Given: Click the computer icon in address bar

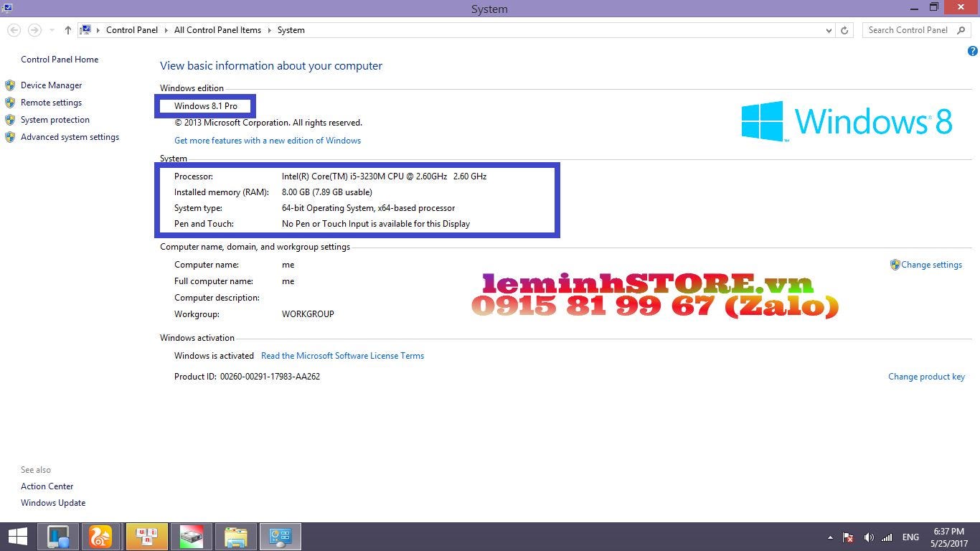Looking at the screenshot, I should [x=86, y=30].
